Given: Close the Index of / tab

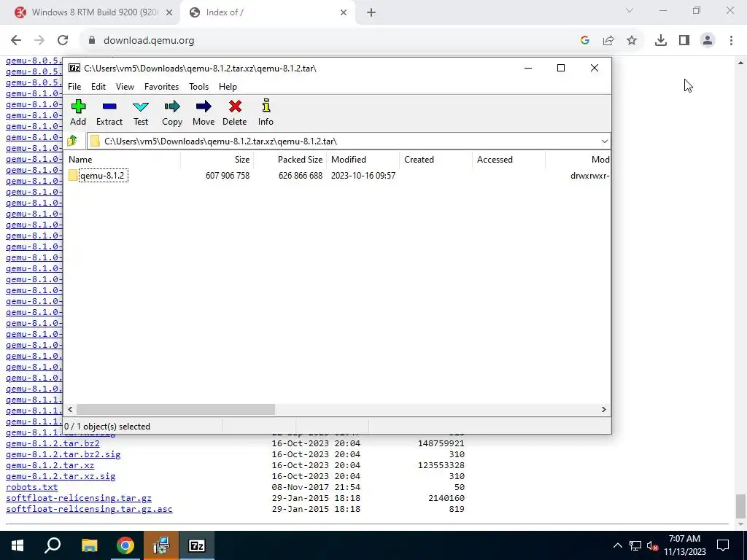Looking at the screenshot, I should point(344,13).
